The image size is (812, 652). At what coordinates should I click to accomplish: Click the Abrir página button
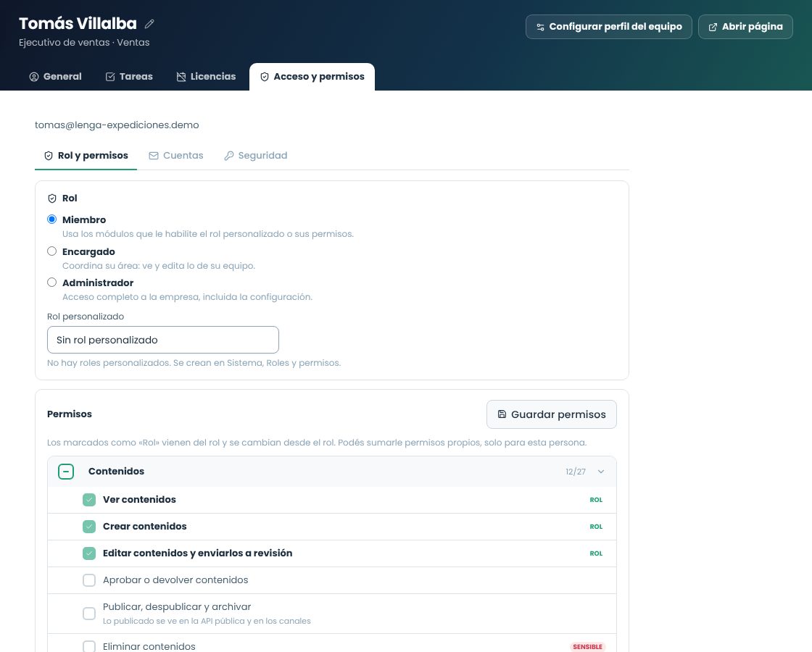[x=746, y=27]
